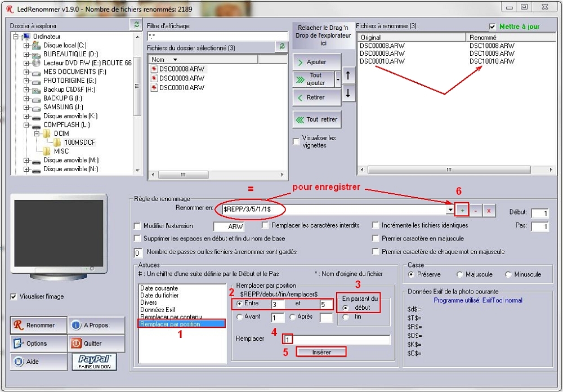Viewport: 563px width, 392px height.
Task: Click the refresh icon above the folder tree
Action: click(136, 24)
